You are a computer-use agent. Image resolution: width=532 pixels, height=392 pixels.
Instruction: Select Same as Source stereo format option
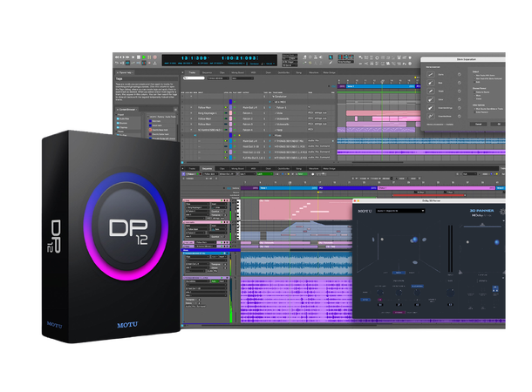pos(481,92)
